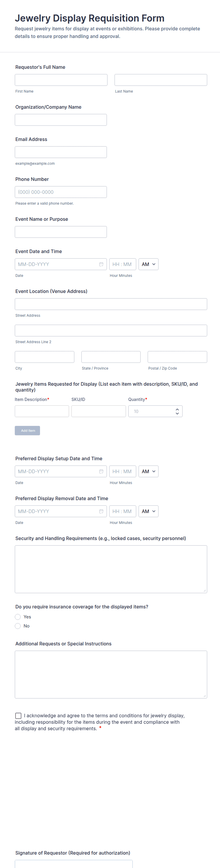Click the venue Street Address field
The image size is (220, 868).
point(111,304)
